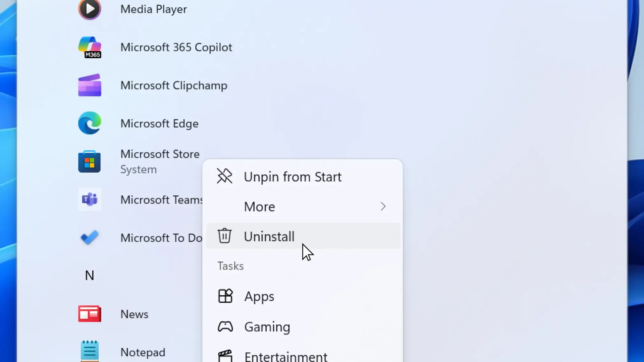Image resolution: width=644 pixels, height=362 pixels.
Task: Click the Entertainment clapperboard icon
Action: coord(225,356)
